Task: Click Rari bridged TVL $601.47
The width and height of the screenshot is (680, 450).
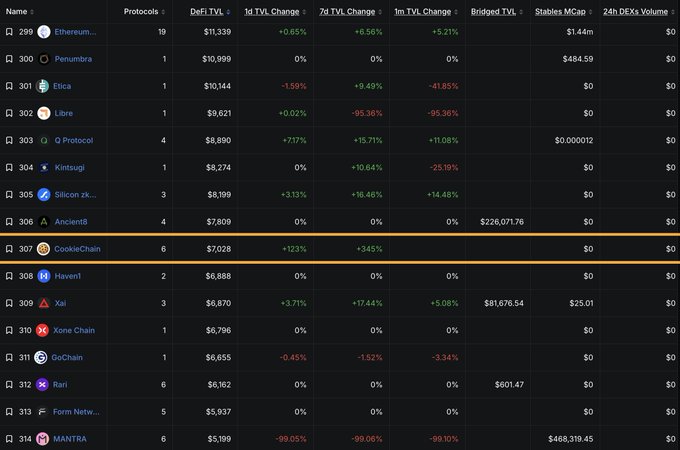Action: click(509, 385)
